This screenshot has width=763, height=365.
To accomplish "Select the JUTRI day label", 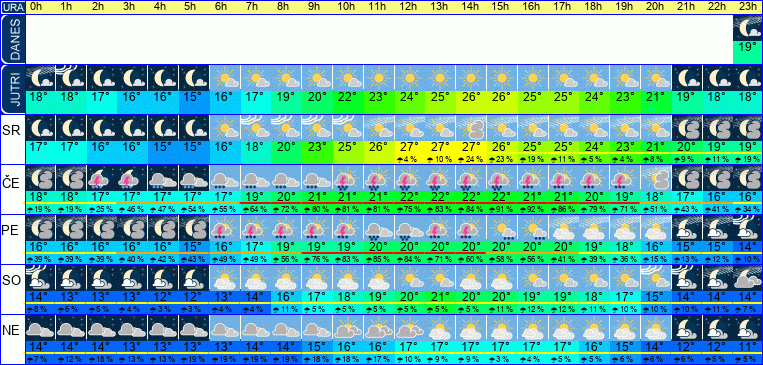I will (x=13, y=89).
